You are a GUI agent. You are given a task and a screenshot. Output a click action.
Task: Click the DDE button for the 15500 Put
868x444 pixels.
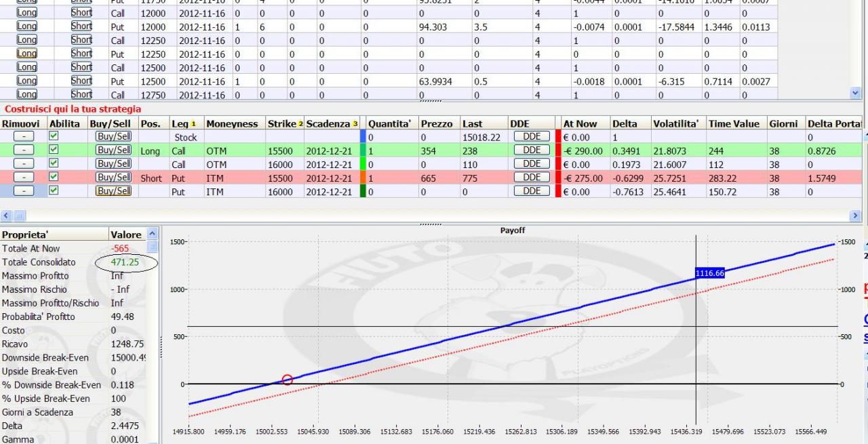532,177
